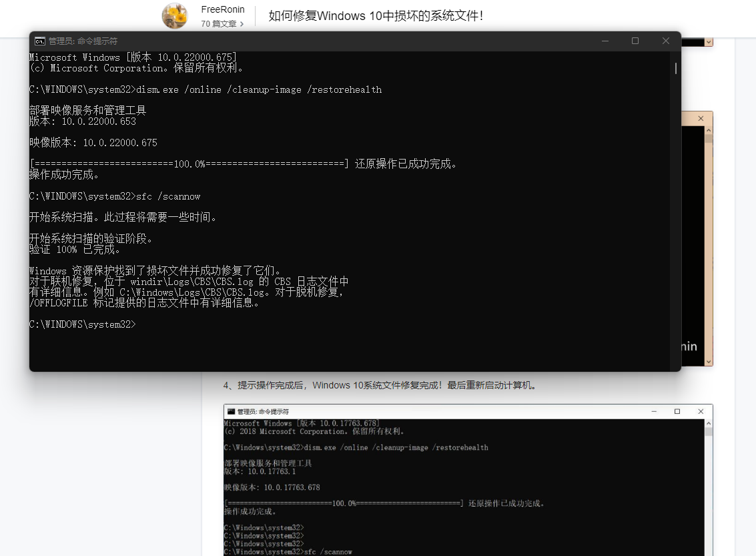Open the FreeRonin author name link
756x556 pixels.
pos(223,9)
